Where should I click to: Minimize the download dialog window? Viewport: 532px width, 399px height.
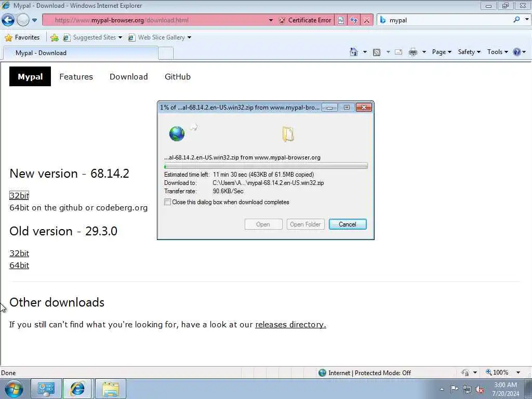click(x=329, y=108)
